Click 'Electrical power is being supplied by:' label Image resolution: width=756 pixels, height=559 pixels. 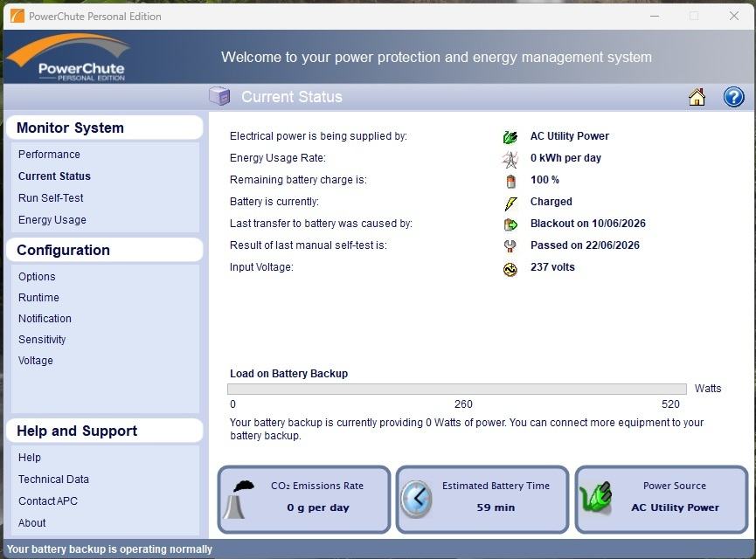318,136
